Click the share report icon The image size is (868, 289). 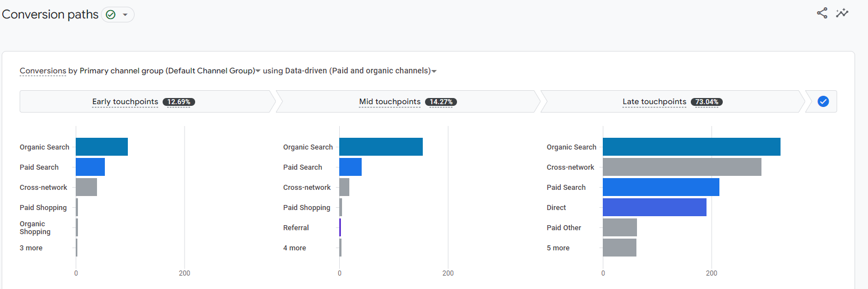click(x=822, y=13)
